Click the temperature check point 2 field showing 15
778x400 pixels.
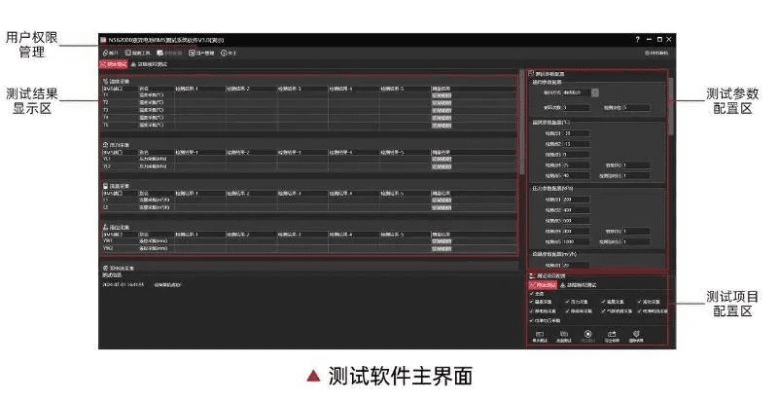click(576, 144)
